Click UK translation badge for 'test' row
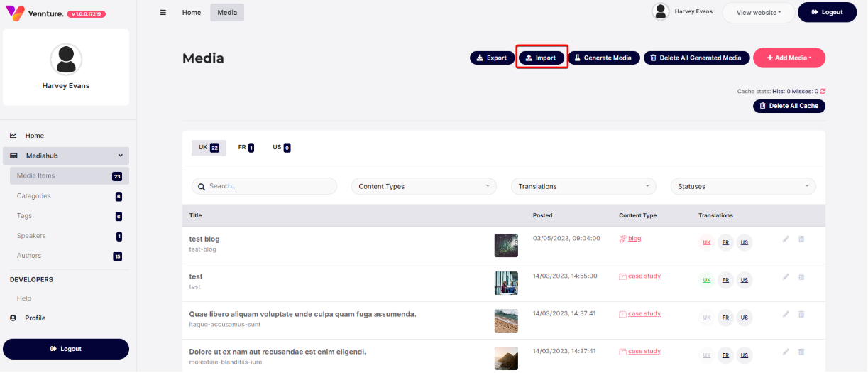This screenshot has width=868, height=373. point(707,280)
